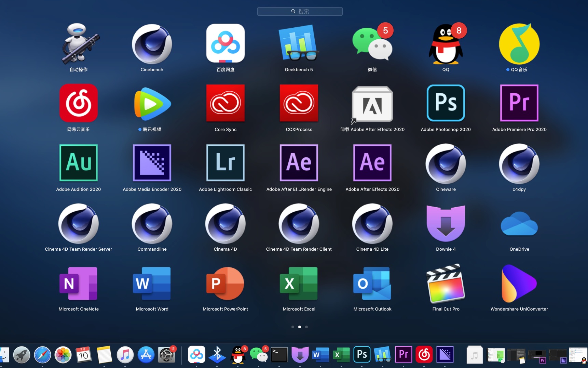588x368 pixels.
Task: Click the Downie icon in the Dock
Action: coord(300,355)
